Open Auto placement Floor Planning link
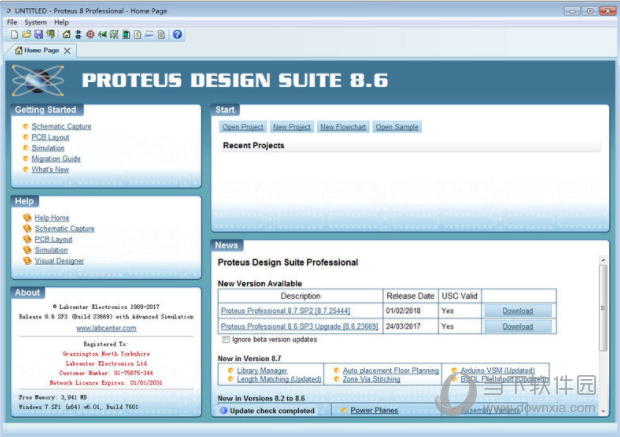The width and height of the screenshot is (620, 437). (391, 370)
